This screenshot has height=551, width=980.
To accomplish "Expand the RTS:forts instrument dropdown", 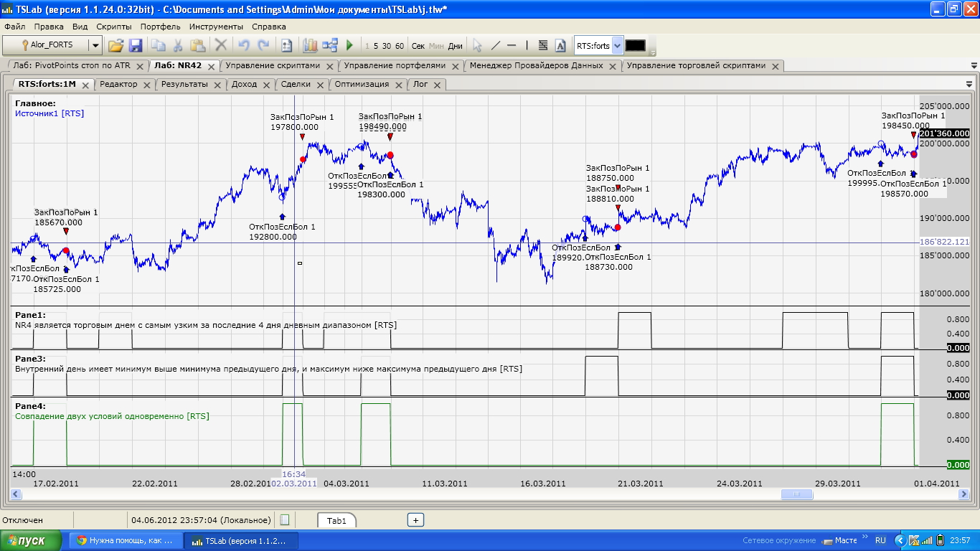I will coord(617,45).
